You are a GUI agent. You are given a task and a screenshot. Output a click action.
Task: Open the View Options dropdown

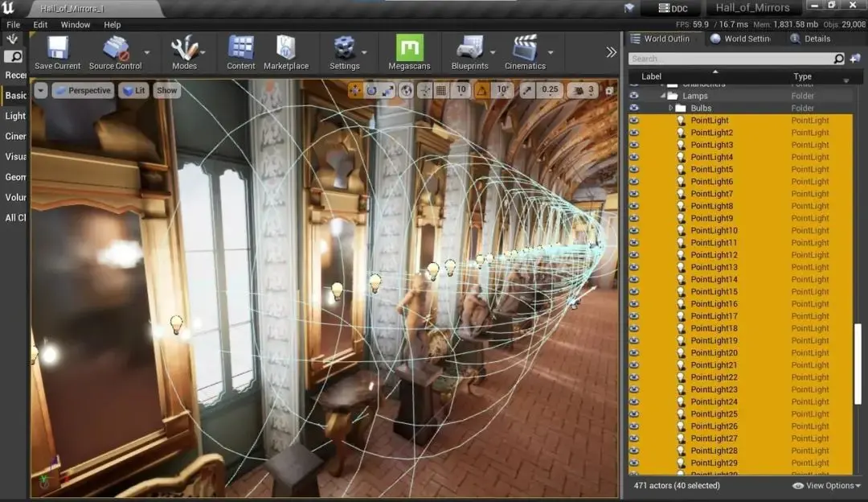click(x=826, y=485)
